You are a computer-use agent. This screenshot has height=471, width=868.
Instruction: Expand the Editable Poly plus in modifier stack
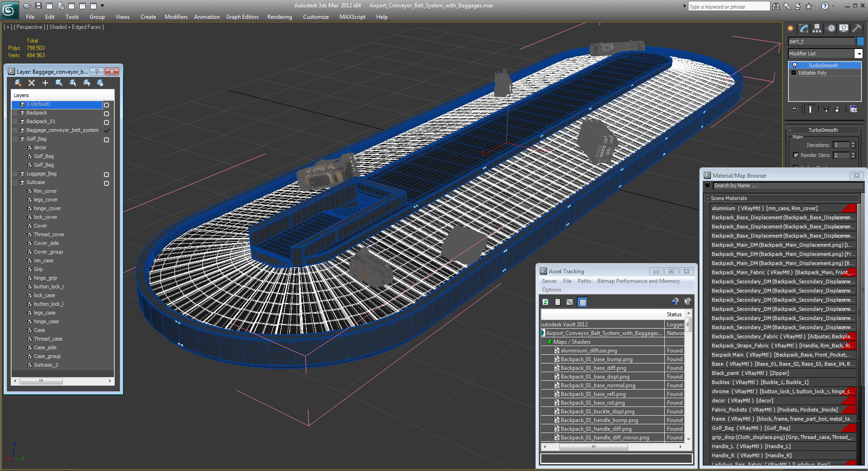click(794, 73)
